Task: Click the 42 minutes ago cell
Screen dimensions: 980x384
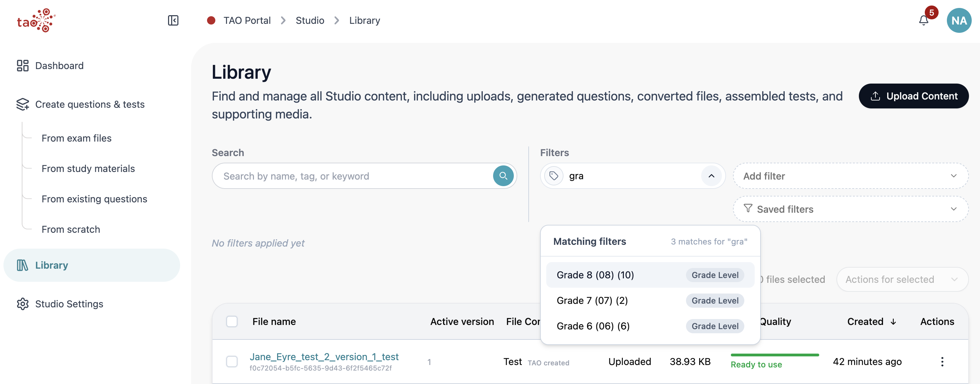Action: (x=867, y=362)
